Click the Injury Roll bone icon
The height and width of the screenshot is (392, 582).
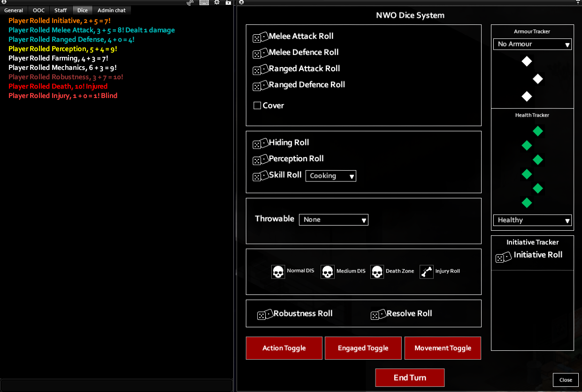(x=426, y=272)
